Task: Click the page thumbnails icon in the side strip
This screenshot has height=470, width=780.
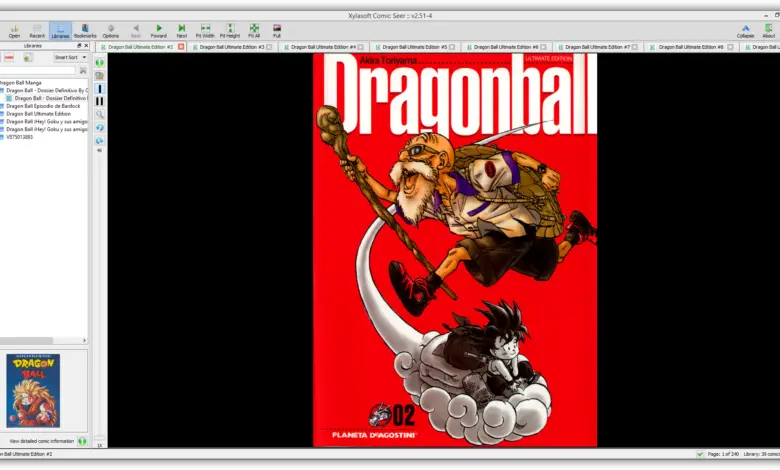Action: 100,76
